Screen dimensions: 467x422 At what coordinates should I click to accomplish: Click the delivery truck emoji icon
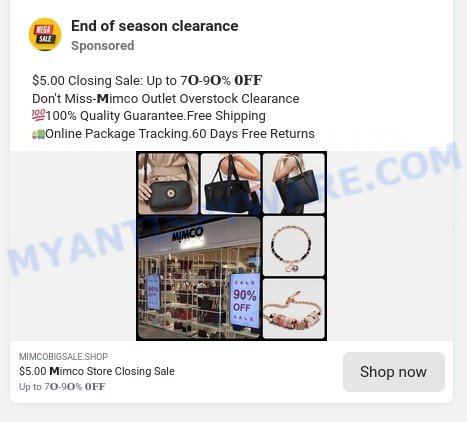[38, 134]
